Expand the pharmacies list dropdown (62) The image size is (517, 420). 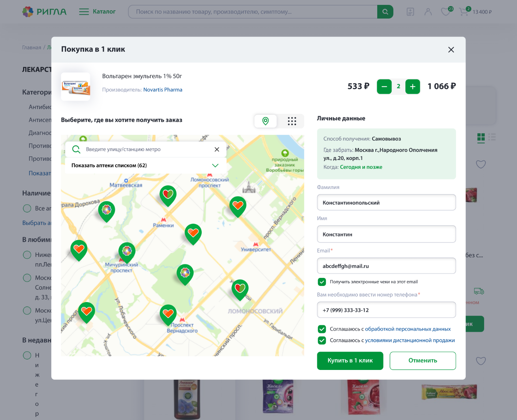tap(215, 166)
